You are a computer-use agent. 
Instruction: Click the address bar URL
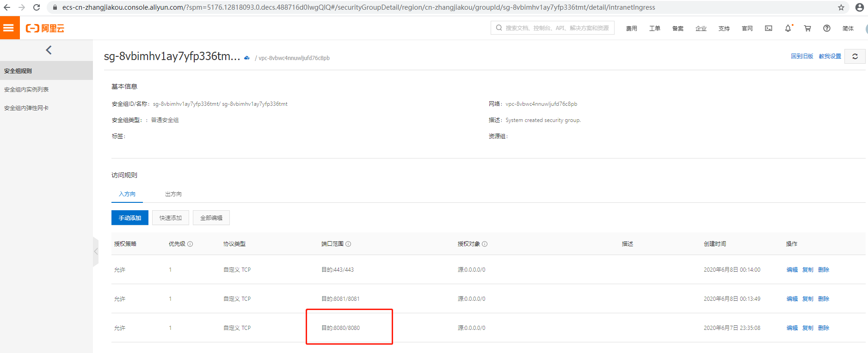(x=358, y=7)
